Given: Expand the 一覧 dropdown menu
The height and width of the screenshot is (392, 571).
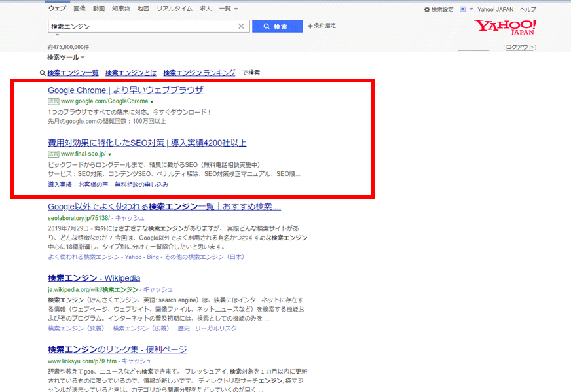Looking at the screenshot, I should tap(229, 9).
